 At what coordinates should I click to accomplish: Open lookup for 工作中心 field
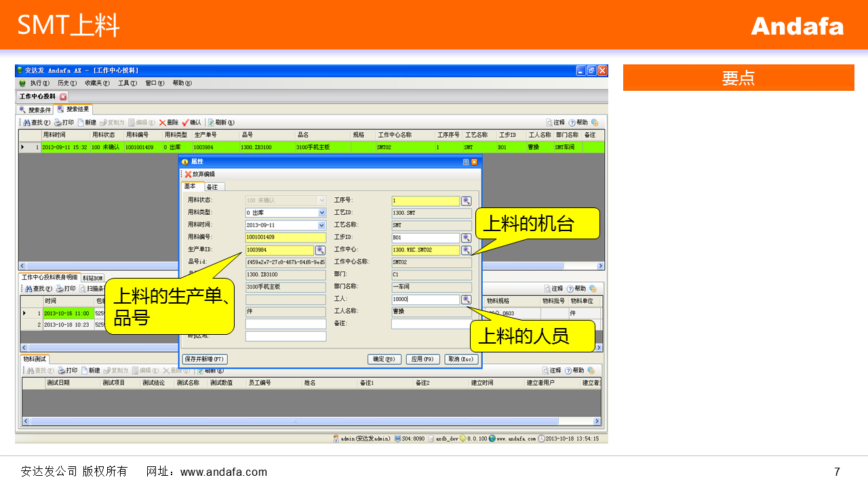[x=467, y=250]
